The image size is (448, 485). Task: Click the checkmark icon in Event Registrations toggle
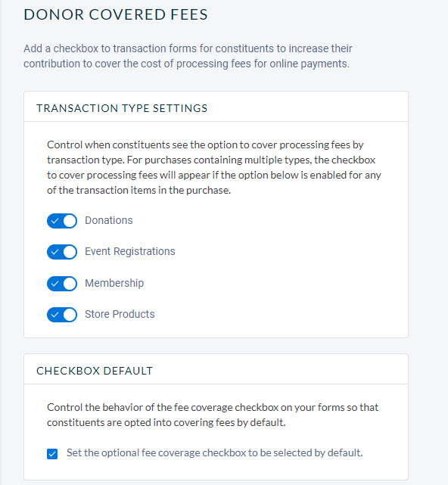tap(54, 252)
